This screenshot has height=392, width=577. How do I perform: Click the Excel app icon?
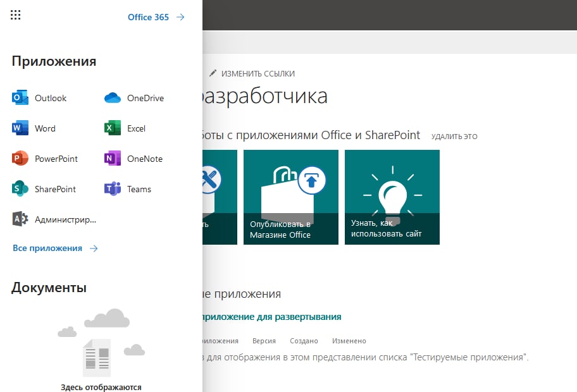pos(113,128)
